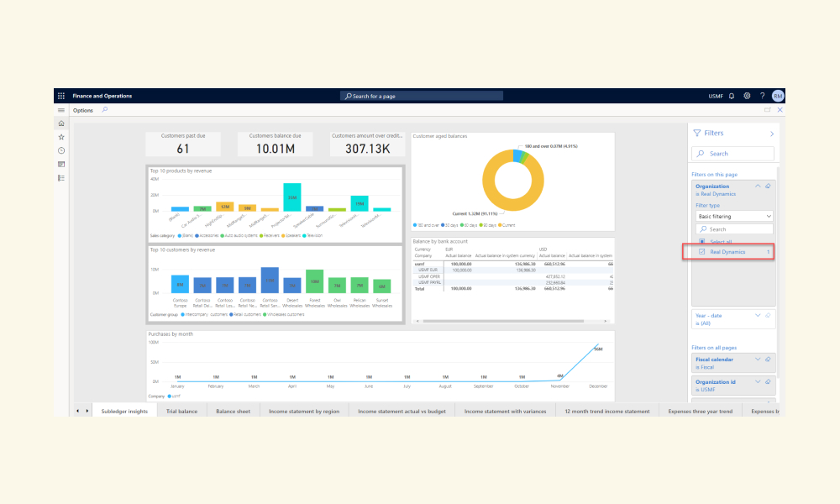Image resolution: width=840 pixels, height=504 pixels.
Task: Open the help question mark icon
Action: (763, 96)
